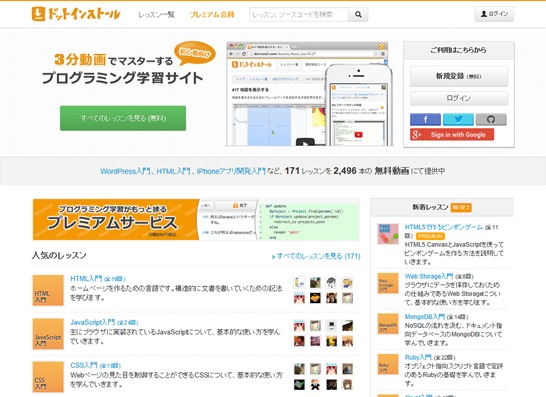Sign in with the Facebook icon button
The height and width of the screenshot is (397, 546).
[x=425, y=119]
